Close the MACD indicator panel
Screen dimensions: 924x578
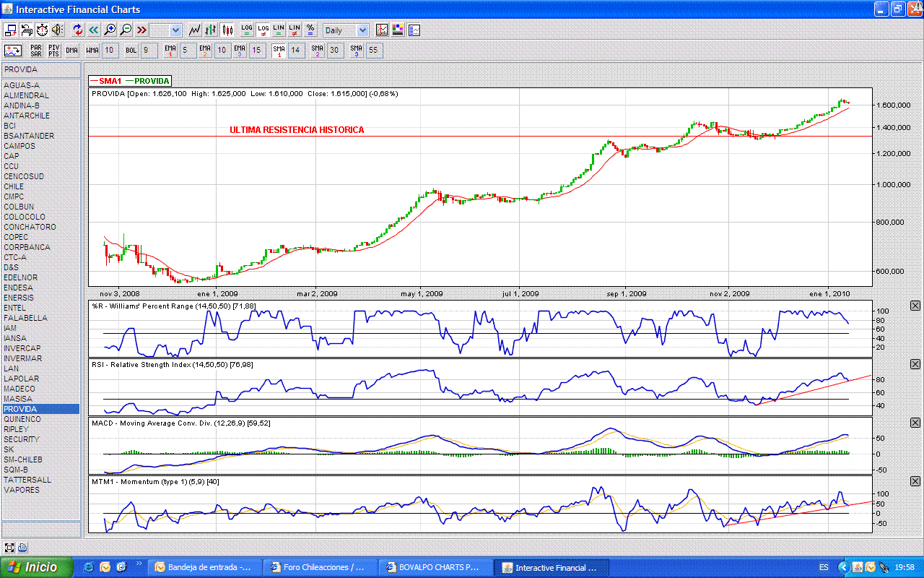tap(915, 423)
